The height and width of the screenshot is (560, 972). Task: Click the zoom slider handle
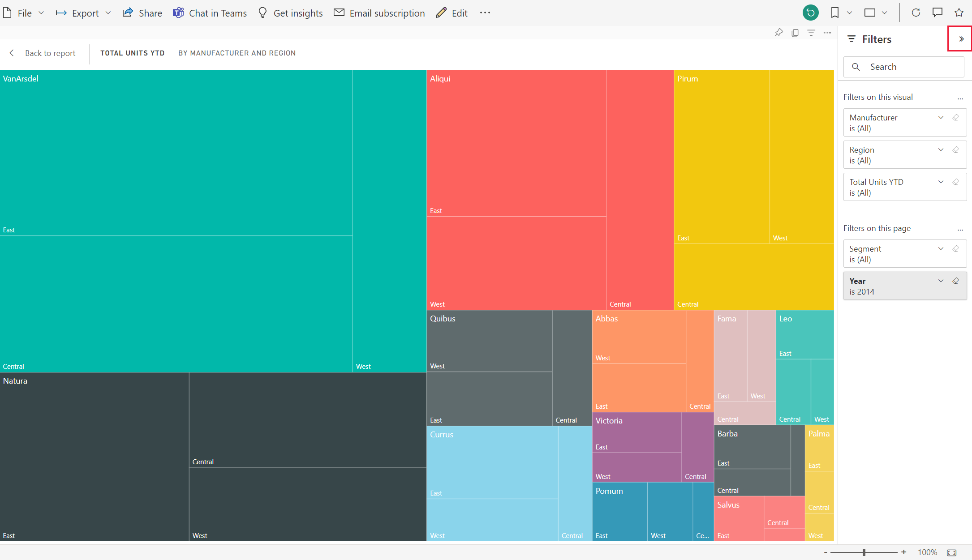[864, 552]
